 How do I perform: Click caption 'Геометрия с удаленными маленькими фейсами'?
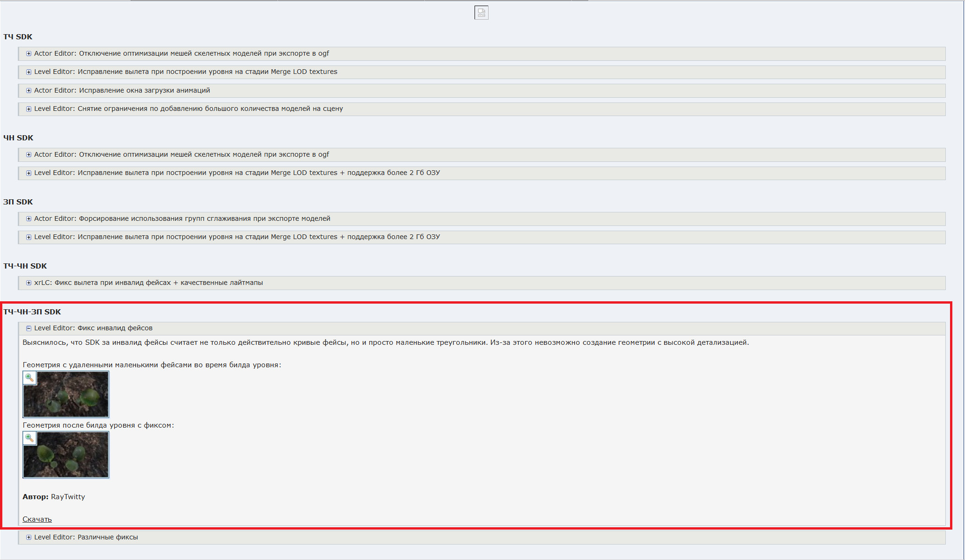(152, 365)
